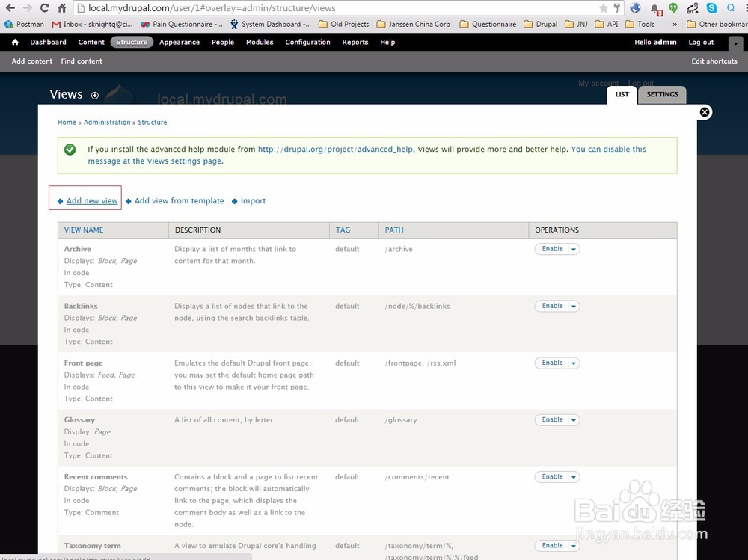Image resolution: width=748 pixels, height=560 pixels.
Task: Click the Import link
Action: point(253,201)
